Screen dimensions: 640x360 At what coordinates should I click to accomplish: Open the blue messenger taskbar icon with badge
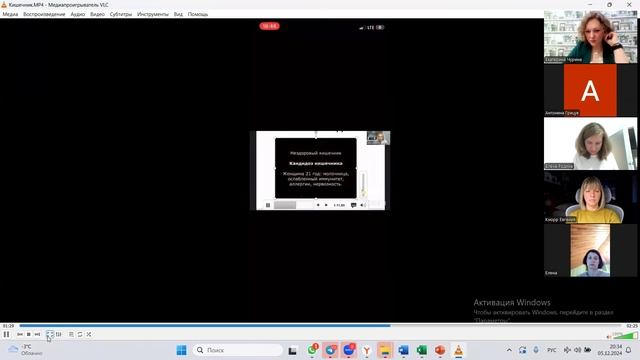pyautogui.click(x=349, y=350)
